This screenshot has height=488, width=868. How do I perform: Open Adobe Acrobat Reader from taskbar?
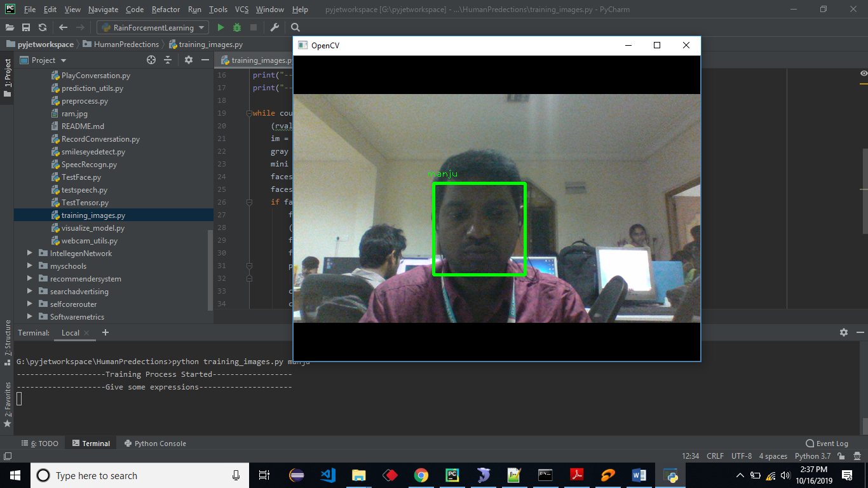tap(577, 475)
